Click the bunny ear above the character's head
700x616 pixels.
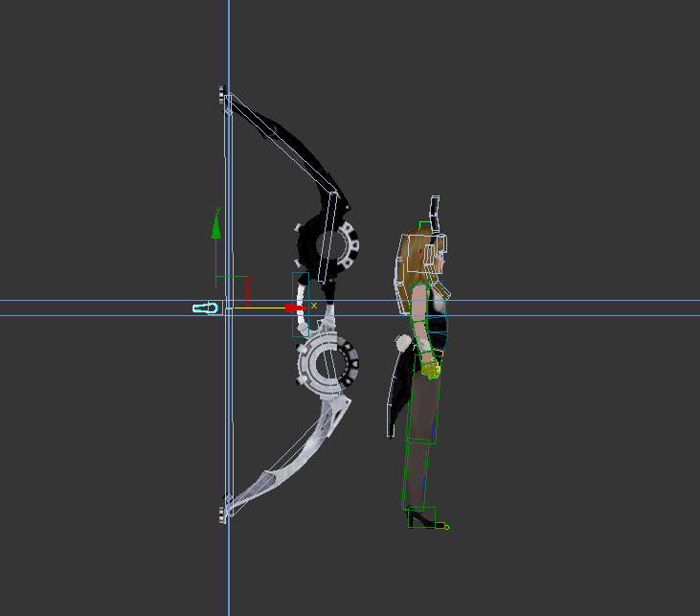(435, 213)
